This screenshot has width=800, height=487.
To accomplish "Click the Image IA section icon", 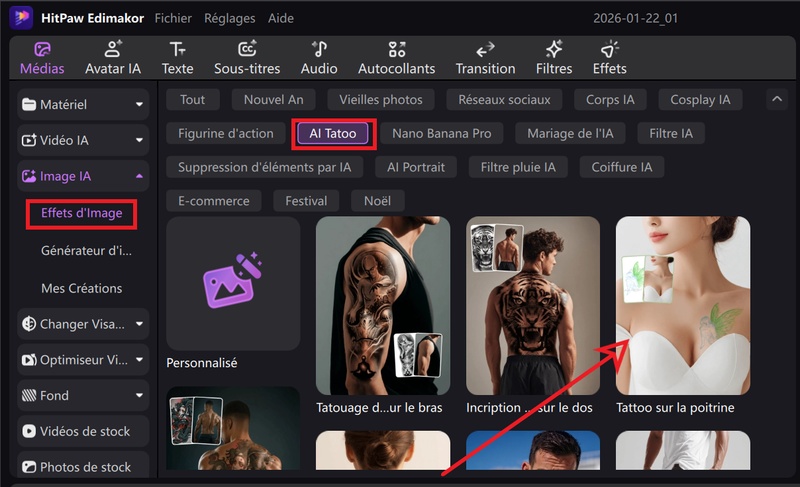I will 29,176.
